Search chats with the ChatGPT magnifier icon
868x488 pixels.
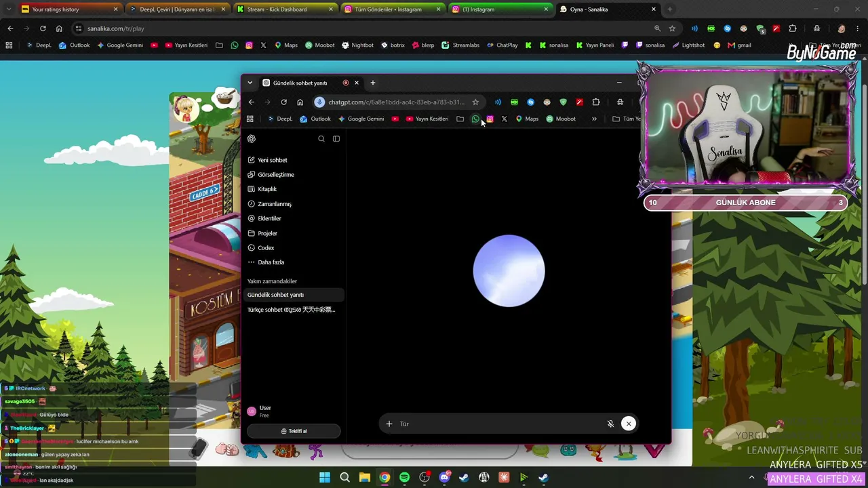(321, 139)
